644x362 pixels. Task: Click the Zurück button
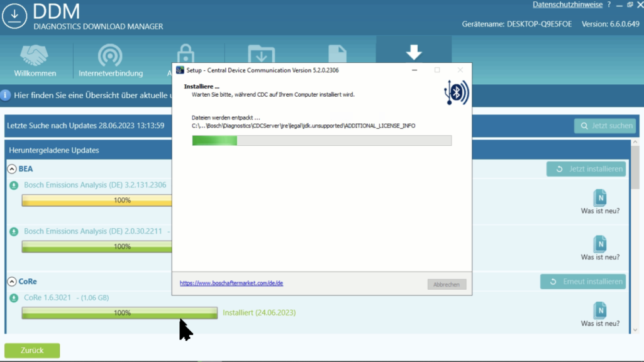click(x=32, y=351)
